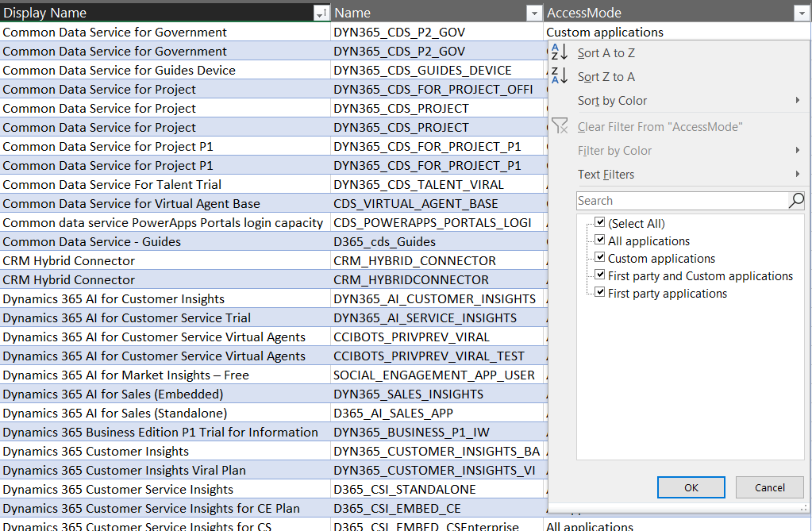Viewport: 812px width, 531px height.
Task: Click the search magnifier icon in filter panel
Action: pyautogui.click(x=795, y=201)
